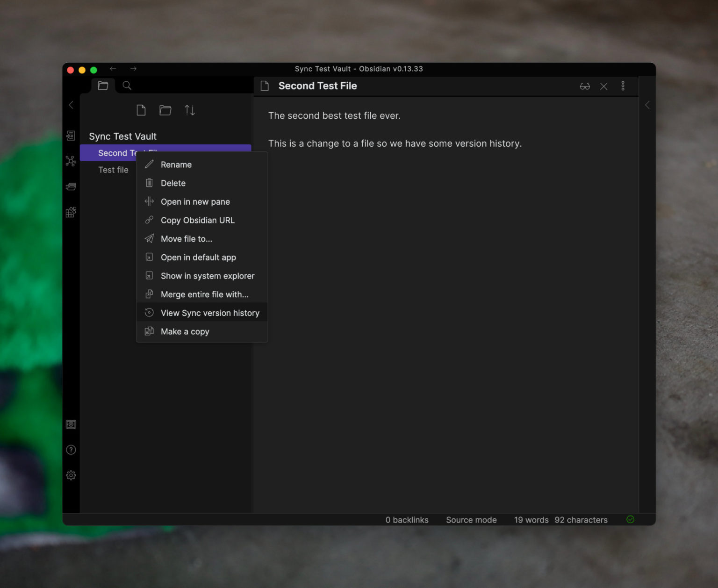Toggle reading view with the glasses icon
Image resolution: width=718 pixels, height=588 pixels.
click(584, 86)
